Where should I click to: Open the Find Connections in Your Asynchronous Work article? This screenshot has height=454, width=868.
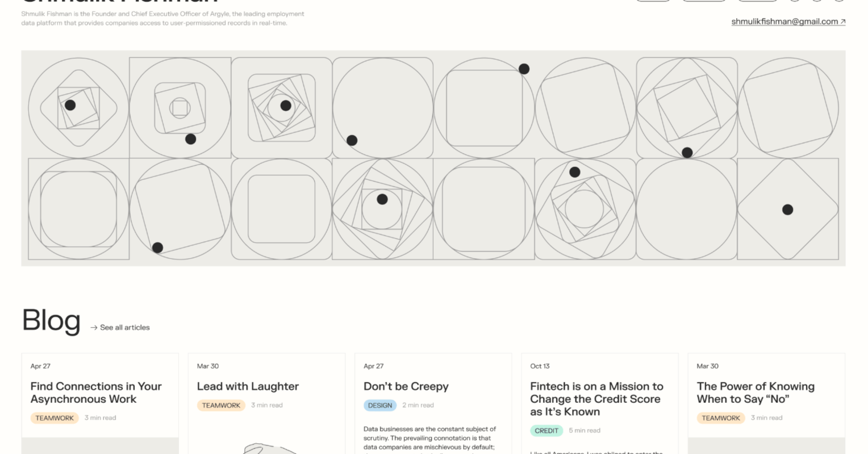(96, 393)
